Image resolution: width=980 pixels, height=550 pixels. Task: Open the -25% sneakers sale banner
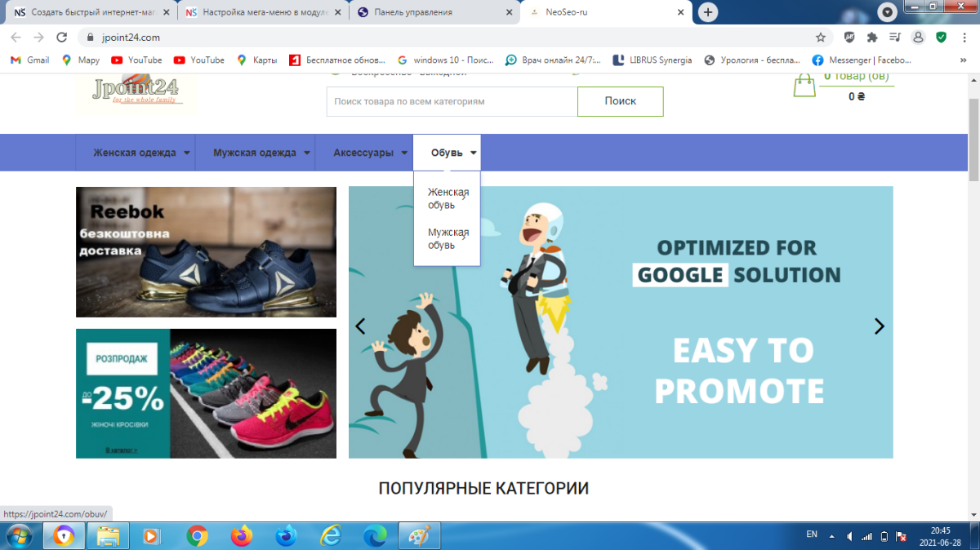(206, 393)
